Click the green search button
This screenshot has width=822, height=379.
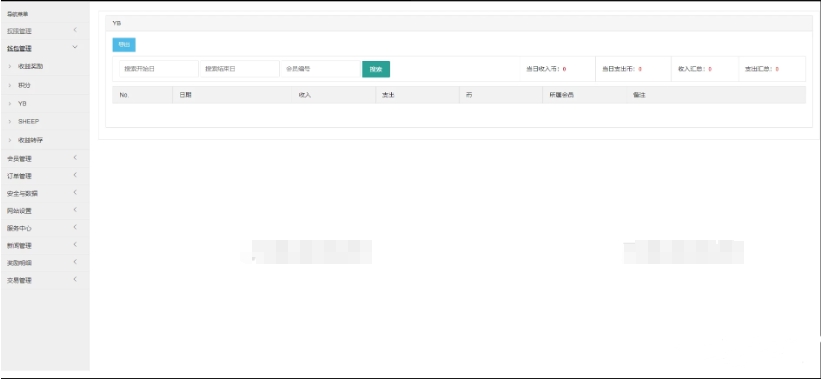(x=376, y=69)
